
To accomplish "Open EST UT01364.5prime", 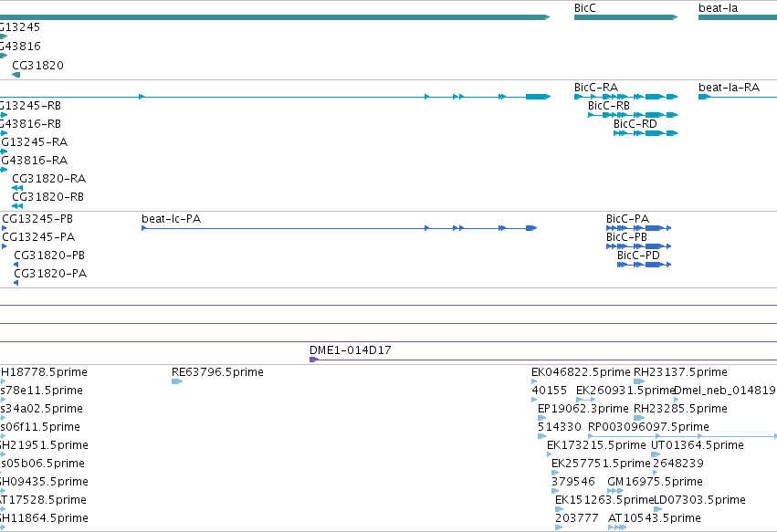I will pos(656,454).
